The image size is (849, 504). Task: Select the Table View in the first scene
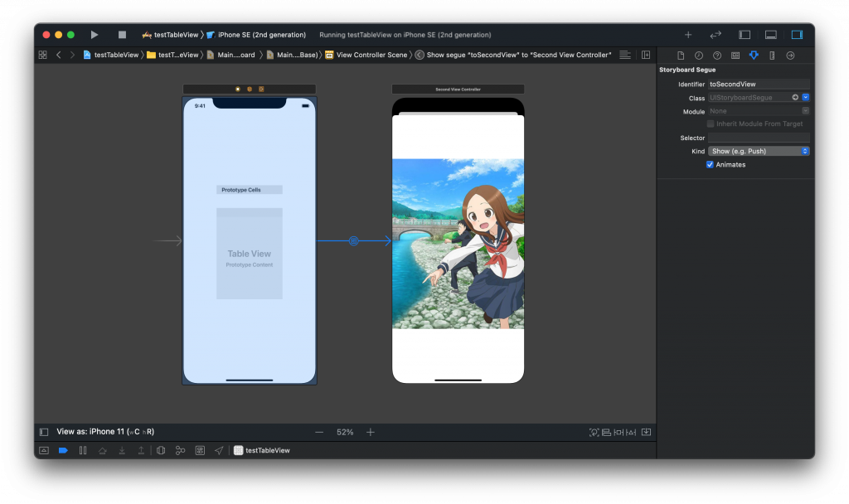point(250,254)
